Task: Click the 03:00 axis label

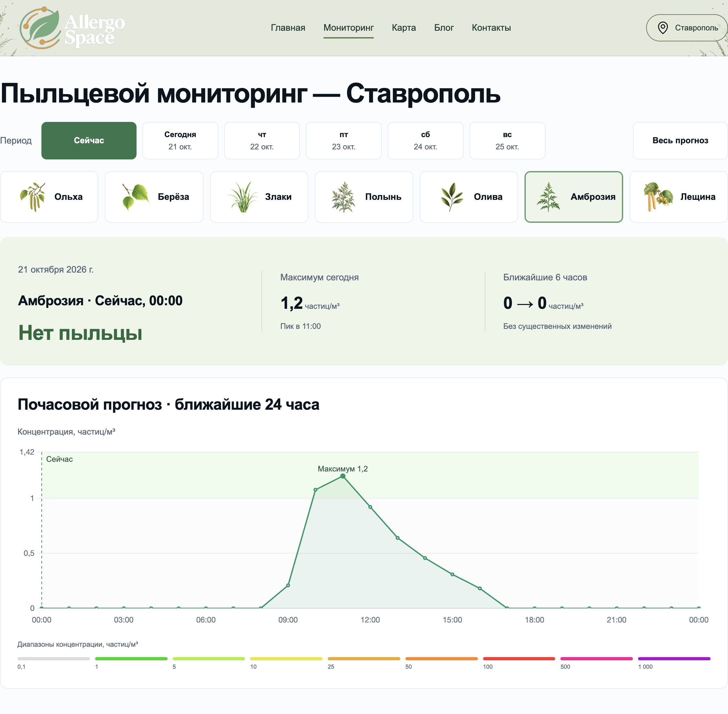Action: coord(124,620)
